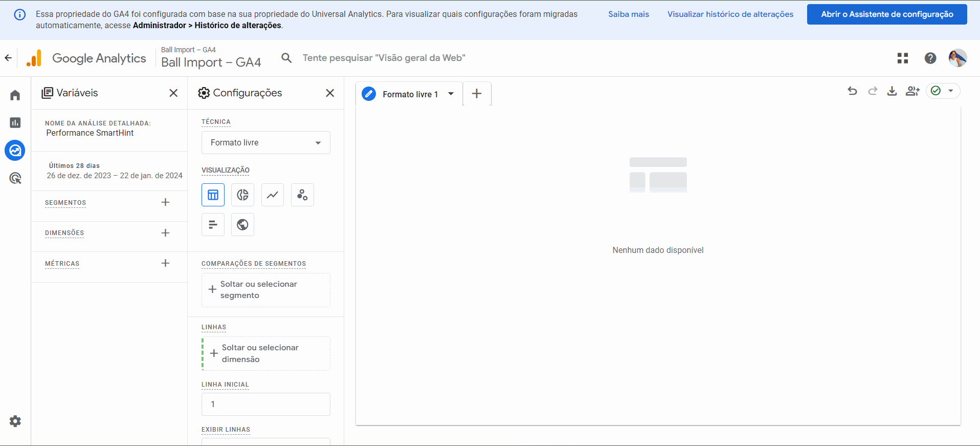The image size is (980, 446).
Task: Add a new metric with plus
Action: click(x=165, y=263)
